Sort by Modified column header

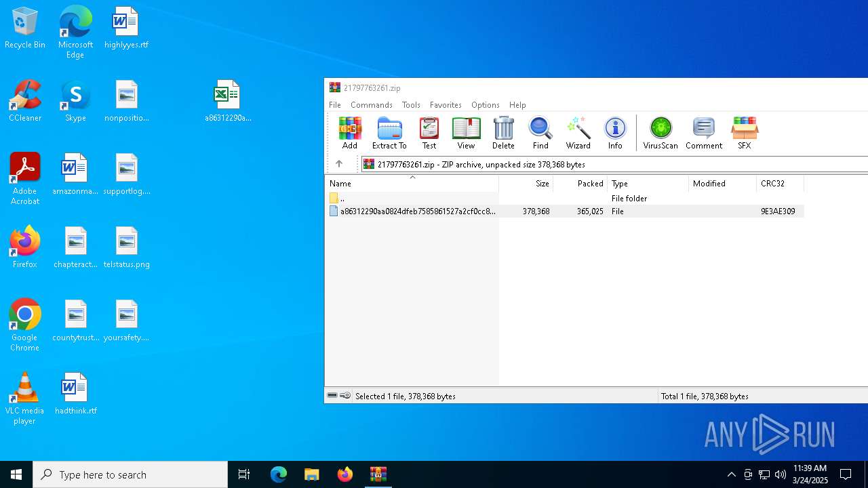coord(723,184)
